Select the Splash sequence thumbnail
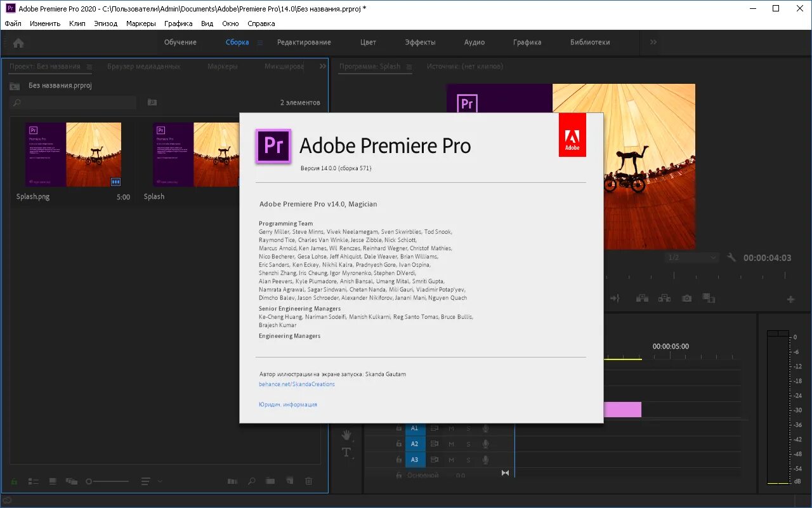 [x=195, y=155]
